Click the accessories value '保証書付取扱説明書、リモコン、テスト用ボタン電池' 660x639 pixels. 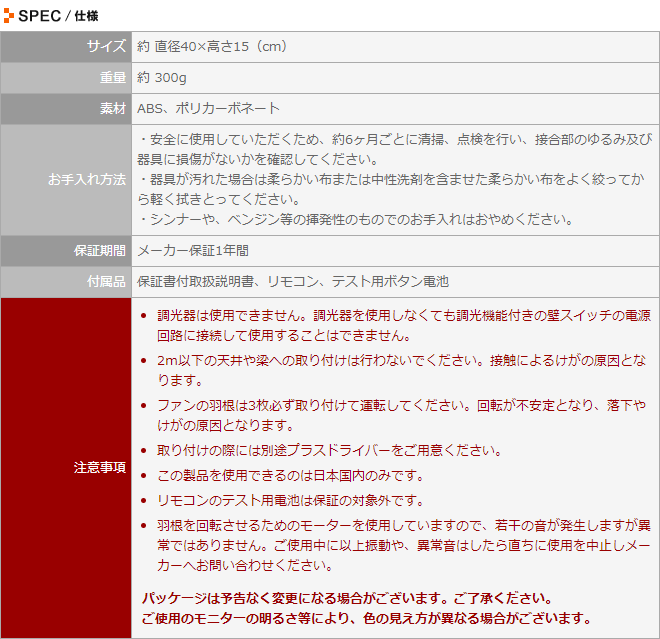coord(293,282)
